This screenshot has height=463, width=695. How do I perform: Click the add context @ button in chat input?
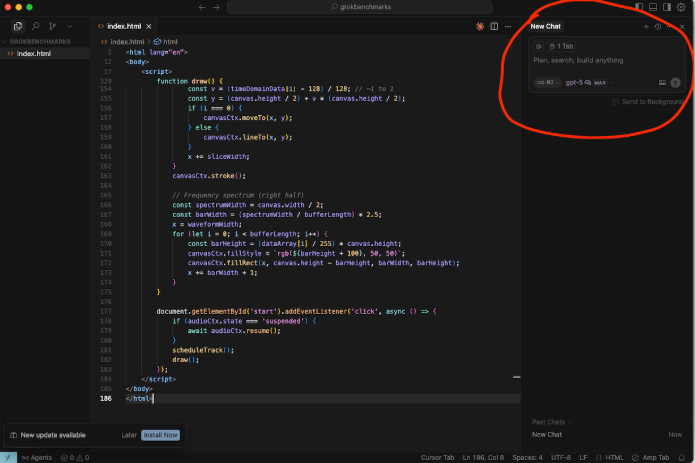coord(539,47)
